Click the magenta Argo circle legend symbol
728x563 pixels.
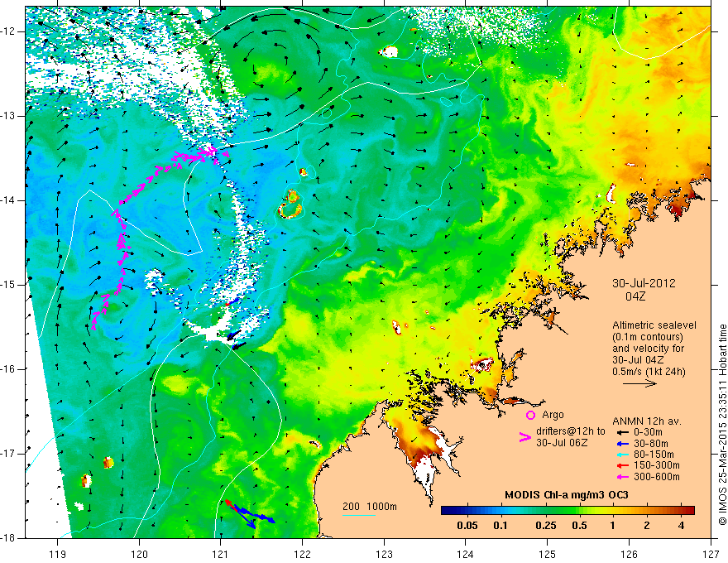pyautogui.click(x=530, y=415)
